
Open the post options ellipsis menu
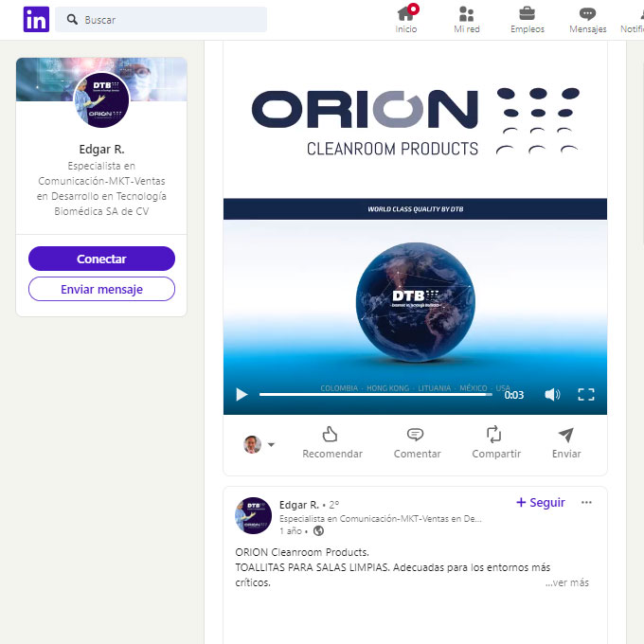pyautogui.click(x=586, y=502)
